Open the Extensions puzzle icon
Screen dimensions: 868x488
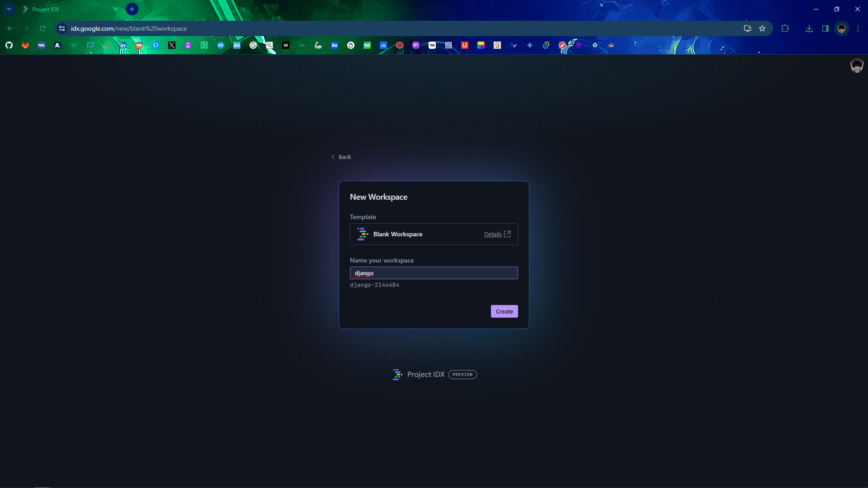click(x=785, y=28)
